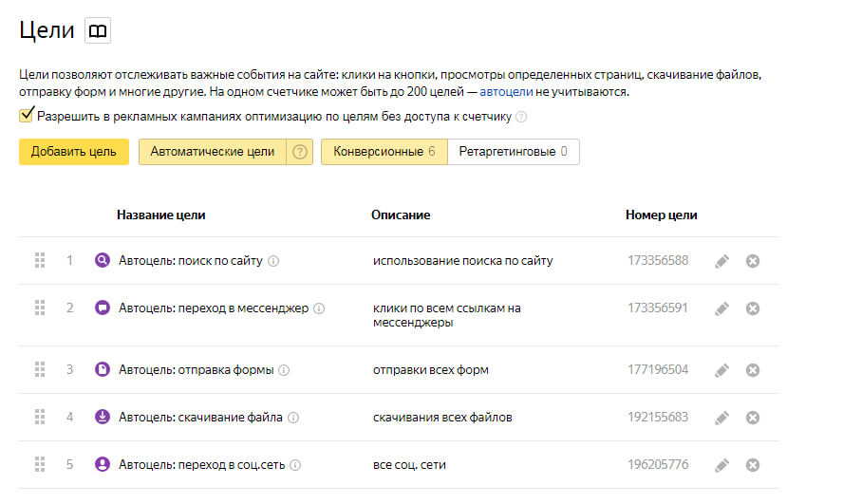Follow the автоцели link in description

tap(506, 92)
